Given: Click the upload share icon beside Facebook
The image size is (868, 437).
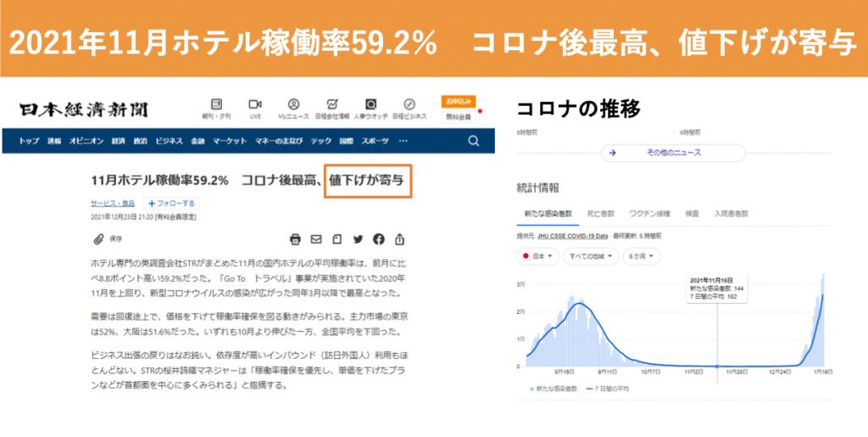Looking at the screenshot, I should click(399, 239).
